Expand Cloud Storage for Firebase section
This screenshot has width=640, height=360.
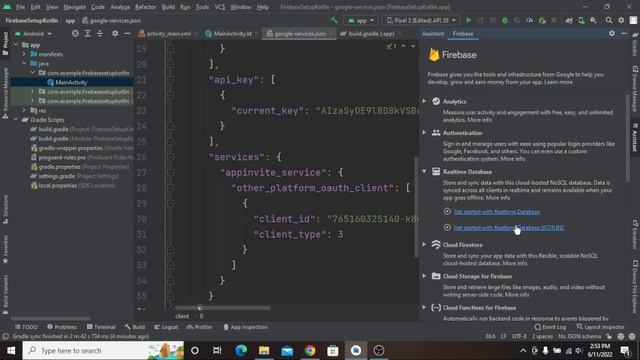(424, 276)
